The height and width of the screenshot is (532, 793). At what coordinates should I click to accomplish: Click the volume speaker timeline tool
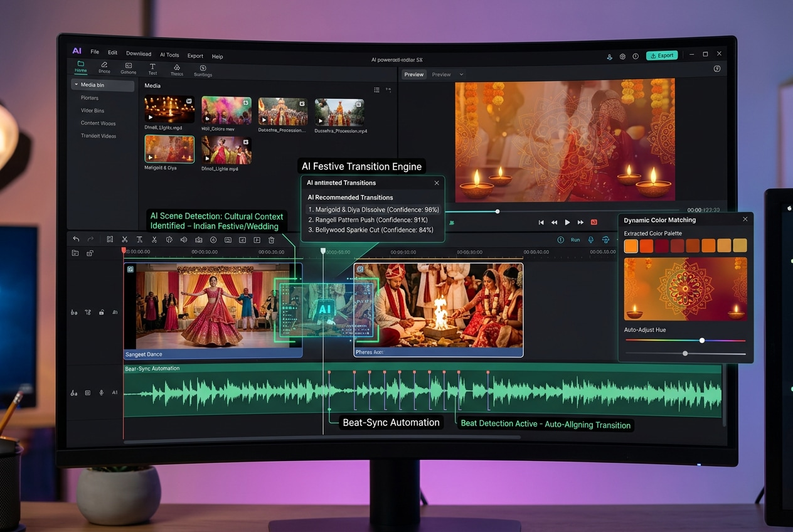(x=184, y=240)
